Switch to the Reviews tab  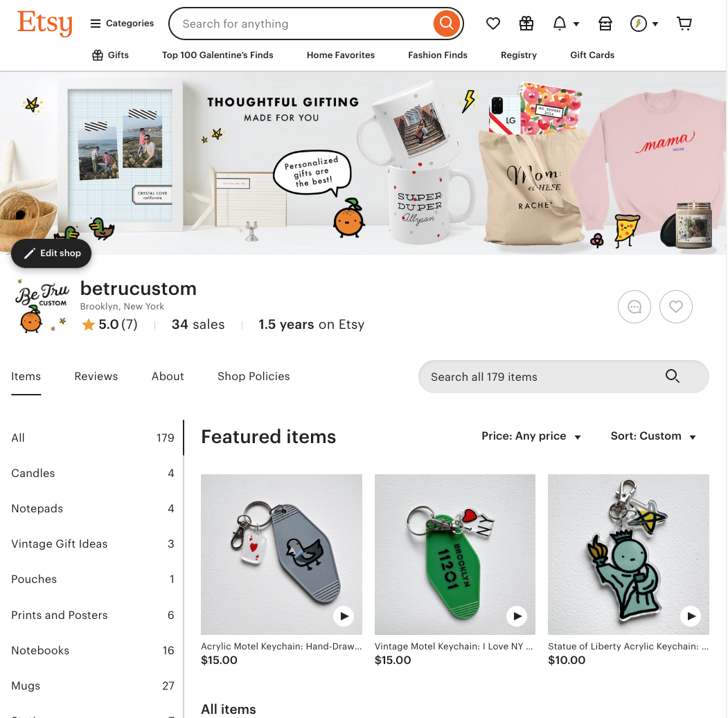(96, 377)
